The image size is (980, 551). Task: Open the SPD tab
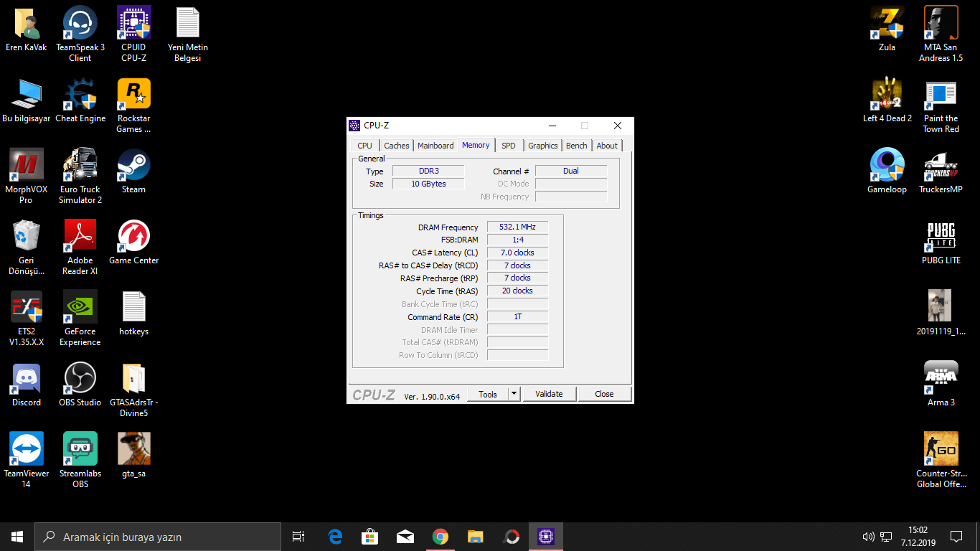(x=509, y=146)
